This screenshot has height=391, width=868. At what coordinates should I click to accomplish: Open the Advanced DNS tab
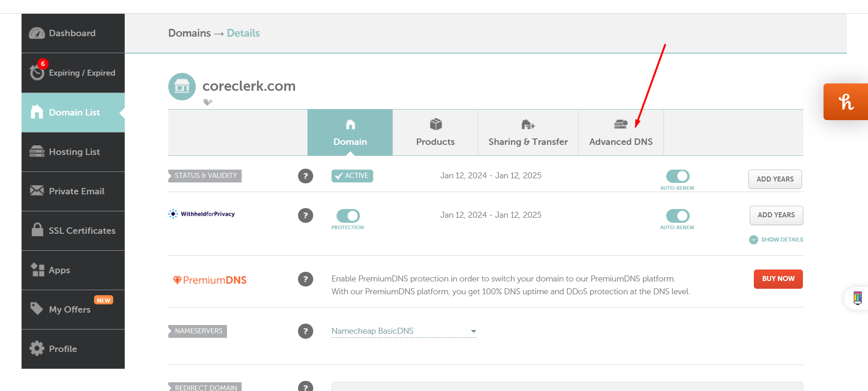(x=621, y=132)
